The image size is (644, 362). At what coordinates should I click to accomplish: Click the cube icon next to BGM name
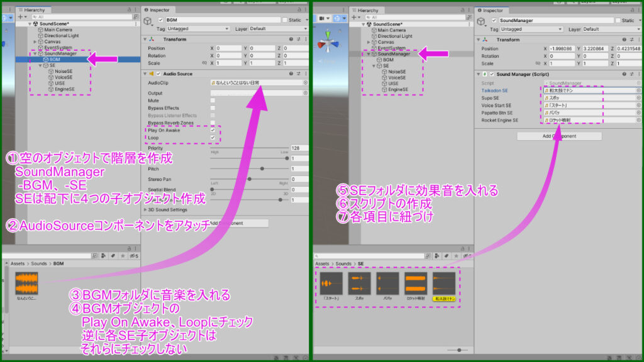pos(148,20)
